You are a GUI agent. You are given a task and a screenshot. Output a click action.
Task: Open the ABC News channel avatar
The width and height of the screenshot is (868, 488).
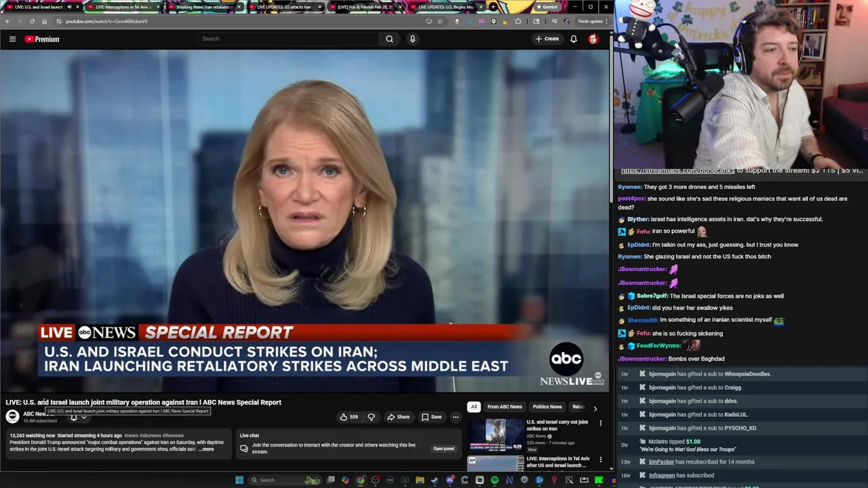coord(12,416)
